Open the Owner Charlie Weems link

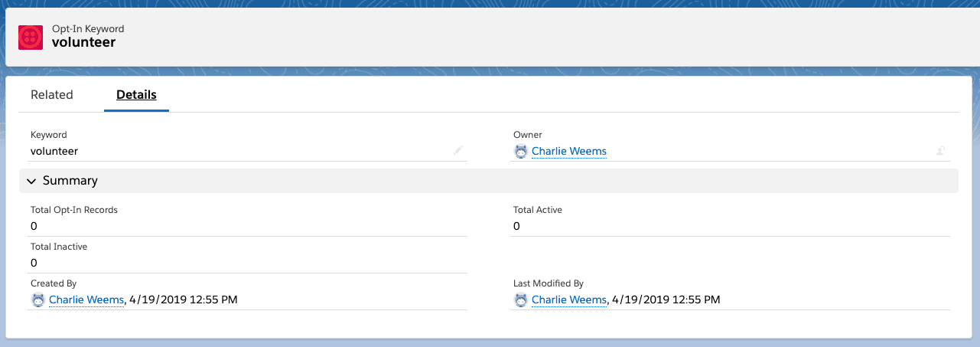click(568, 152)
